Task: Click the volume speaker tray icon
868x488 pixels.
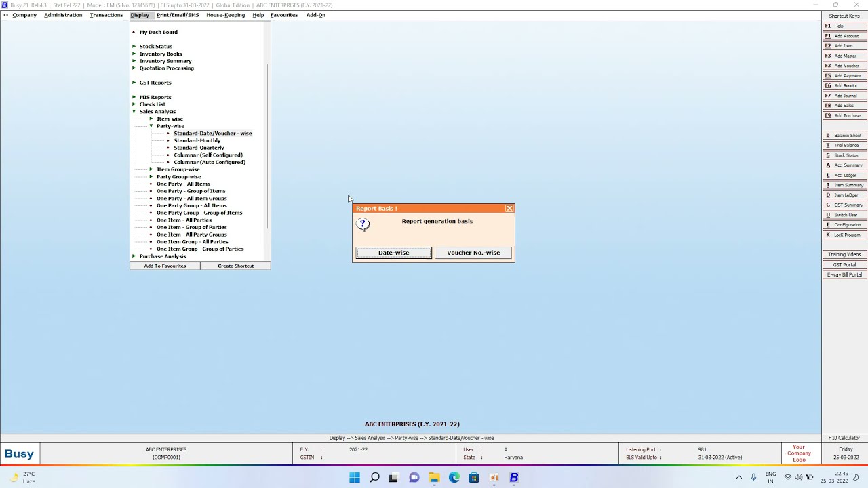Action: pyautogui.click(x=799, y=477)
